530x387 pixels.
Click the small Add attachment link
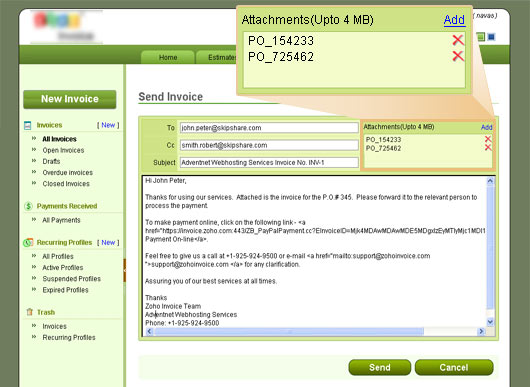(486, 127)
